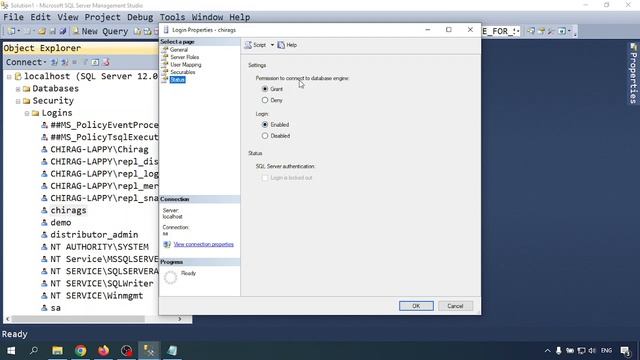Select the NT SERVICE\SQLWriter login
The height and width of the screenshot is (360, 640).
(102, 283)
